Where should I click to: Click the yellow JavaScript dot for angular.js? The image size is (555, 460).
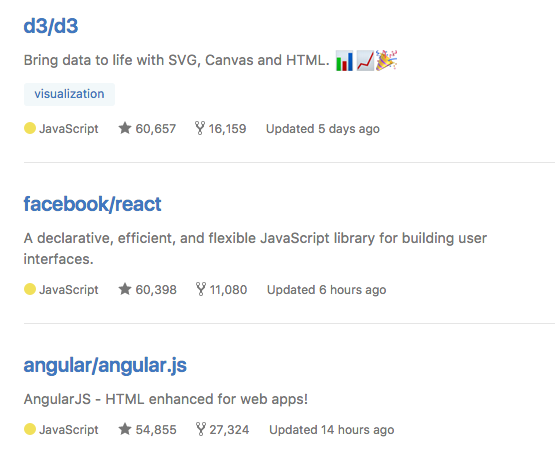pyautogui.click(x=30, y=429)
